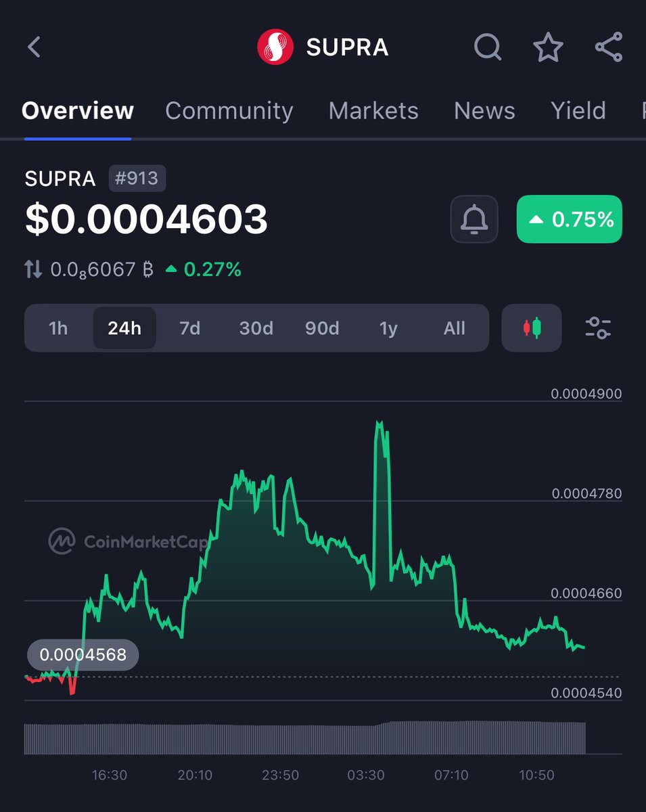This screenshot has height=812, width=646.
Task: Tap the #913 rank badge
Action: (x=137, y=179)
